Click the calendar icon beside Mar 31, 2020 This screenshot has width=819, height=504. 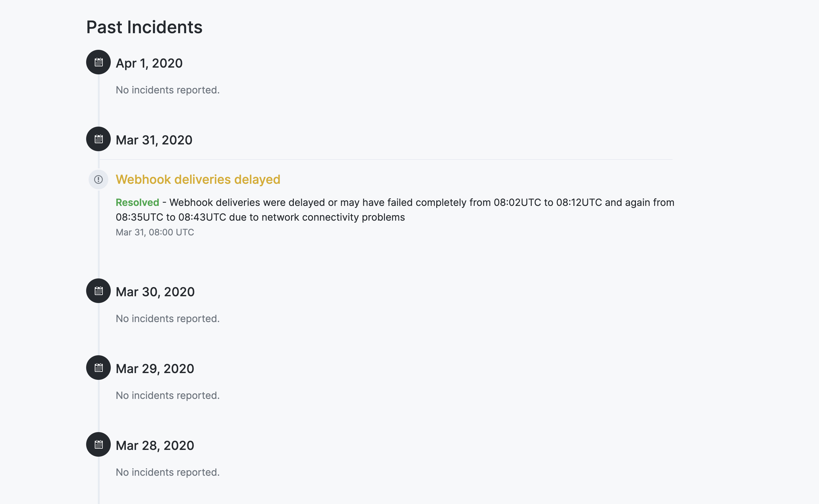tap(98, 139)
